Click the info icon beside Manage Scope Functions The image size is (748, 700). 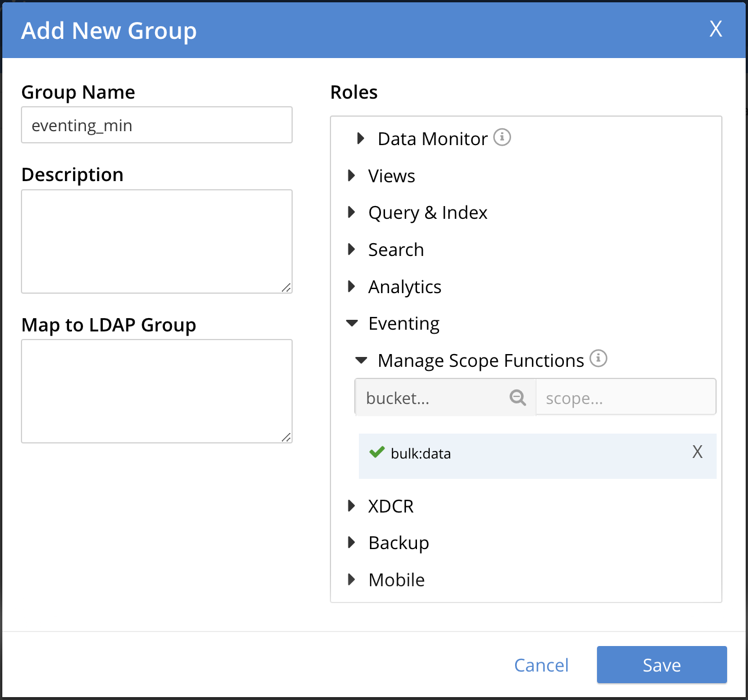click(x=598, y=359)
